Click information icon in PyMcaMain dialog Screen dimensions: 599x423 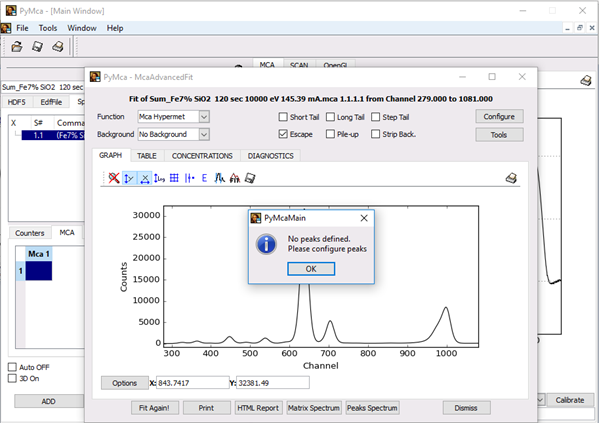click(266, 244)
